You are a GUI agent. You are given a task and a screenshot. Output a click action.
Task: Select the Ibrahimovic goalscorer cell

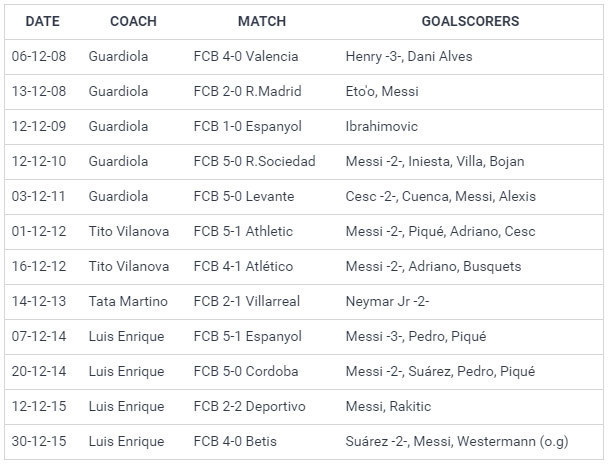pos(381,127)
